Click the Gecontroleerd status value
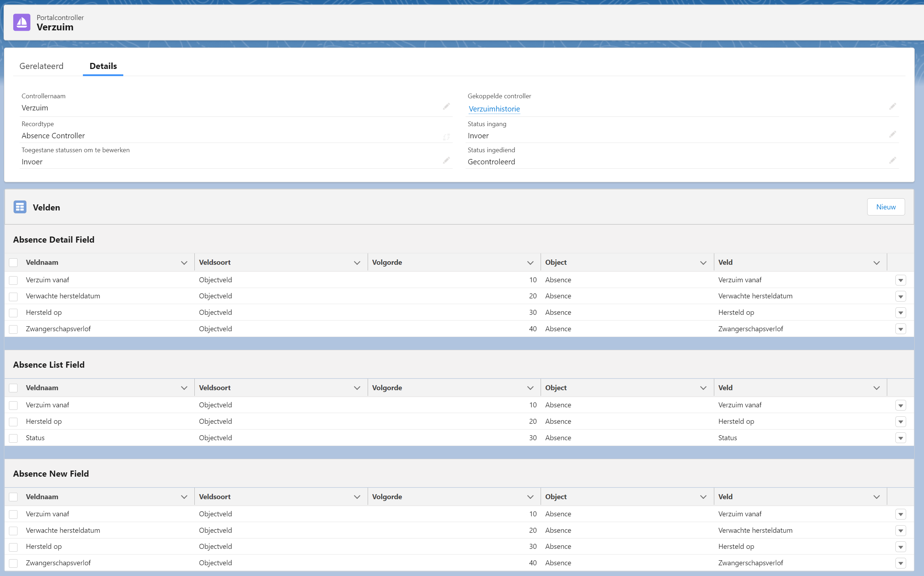This screenshot has width=924, height=576. [491, 162]
